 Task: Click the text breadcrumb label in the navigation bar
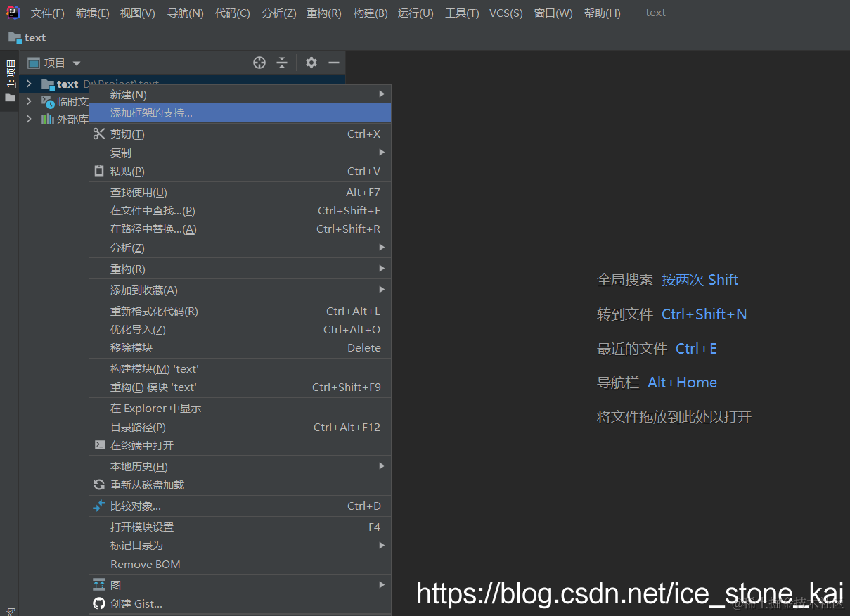pos(35,38)
